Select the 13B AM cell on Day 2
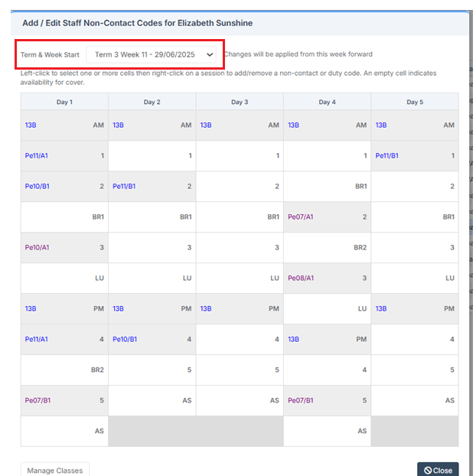Viewport: 476px width, 476px height. (152, 125)
